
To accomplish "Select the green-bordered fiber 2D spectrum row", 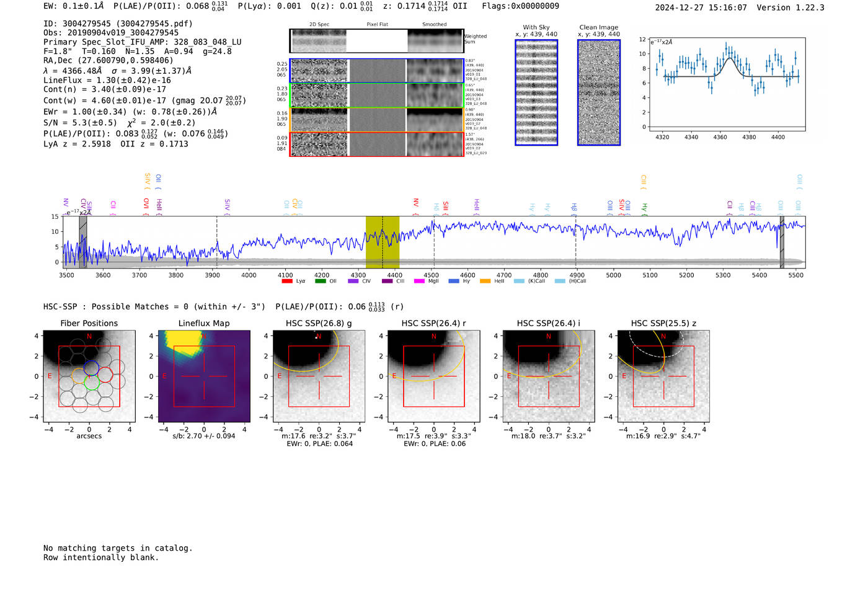I will 377,96.
